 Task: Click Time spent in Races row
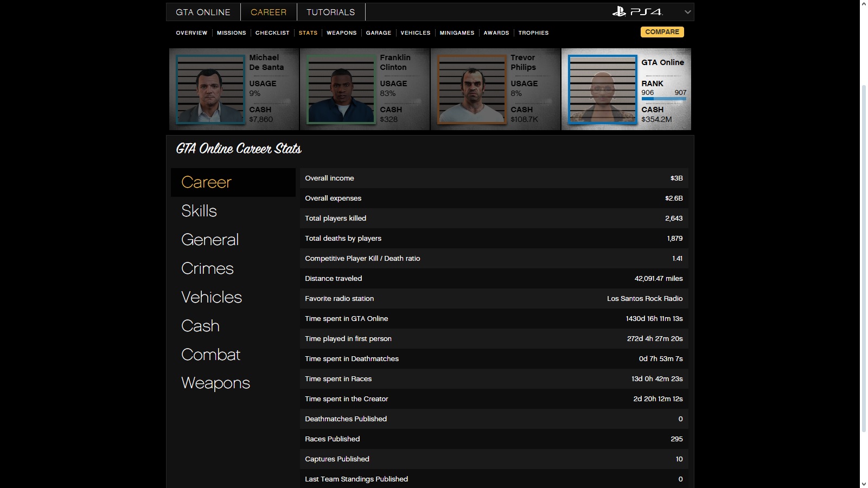point(494,379)
